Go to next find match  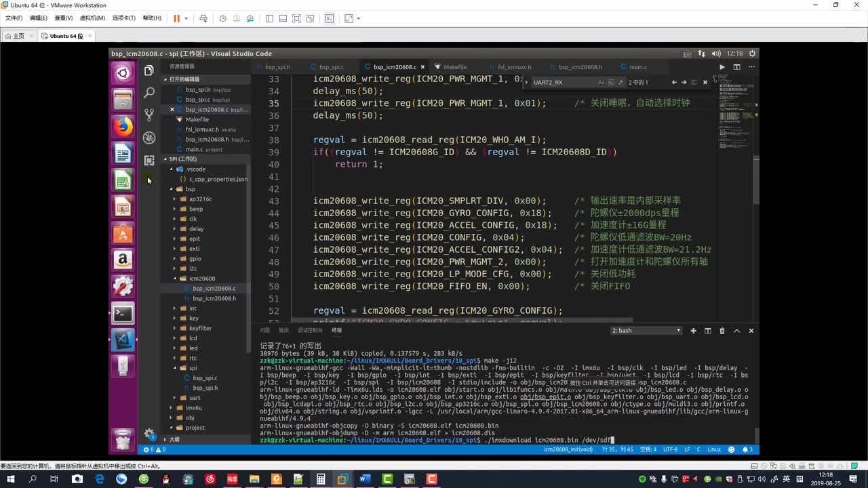[684, 82]
